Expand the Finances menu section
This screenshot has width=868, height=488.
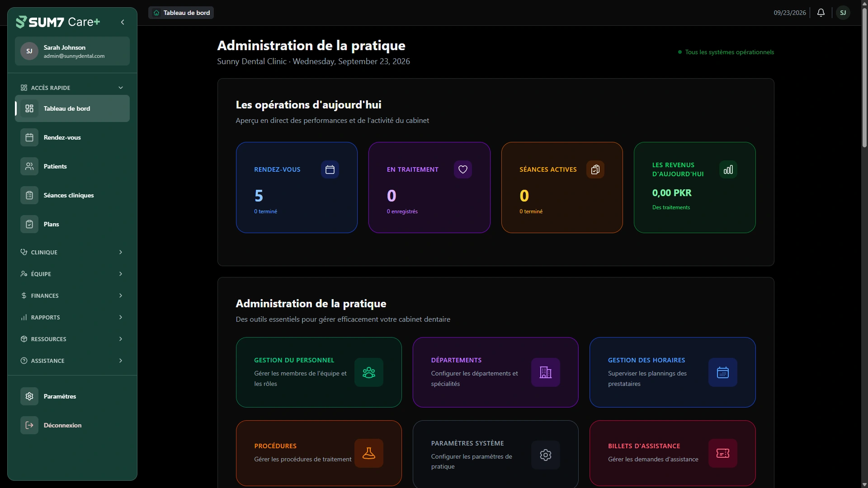72,296
